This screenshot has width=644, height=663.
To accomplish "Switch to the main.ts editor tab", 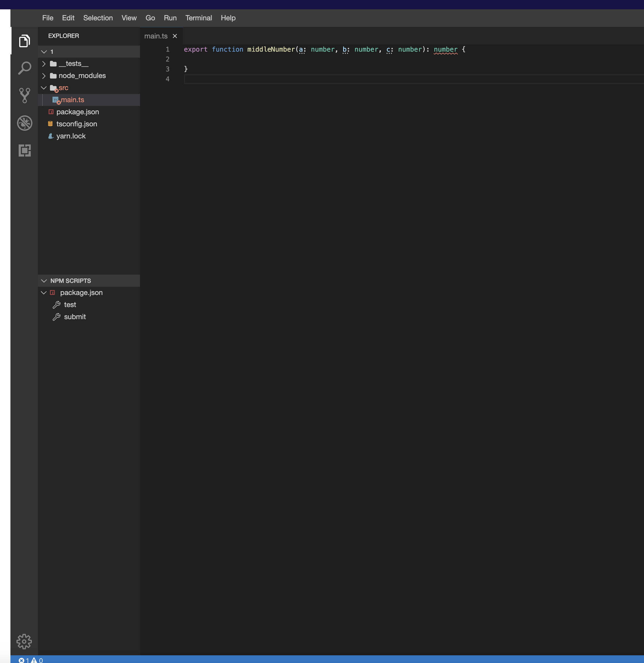I will click(x=156, y=36).
